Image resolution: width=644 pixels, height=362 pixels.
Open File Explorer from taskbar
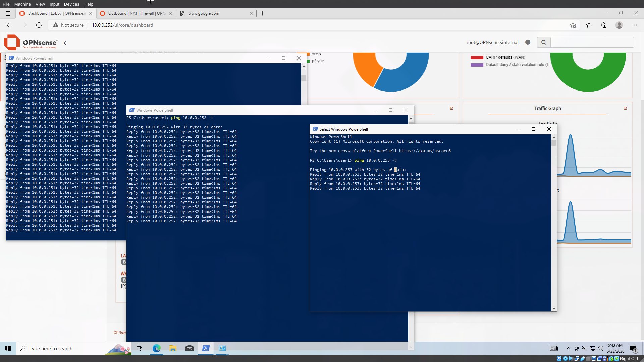[x=173, y=348]
